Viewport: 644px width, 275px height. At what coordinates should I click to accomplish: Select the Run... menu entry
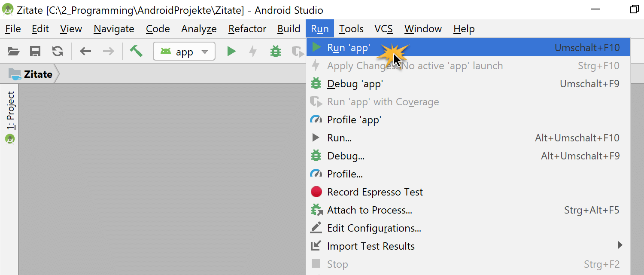(x=468, y=138)
